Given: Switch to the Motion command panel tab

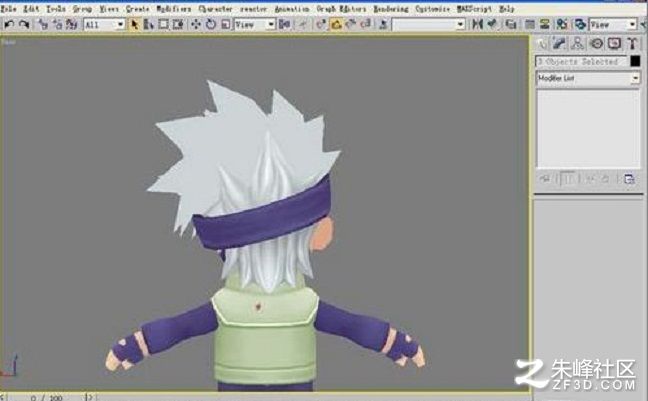Looking at the screenshot, I should (596, 43).
